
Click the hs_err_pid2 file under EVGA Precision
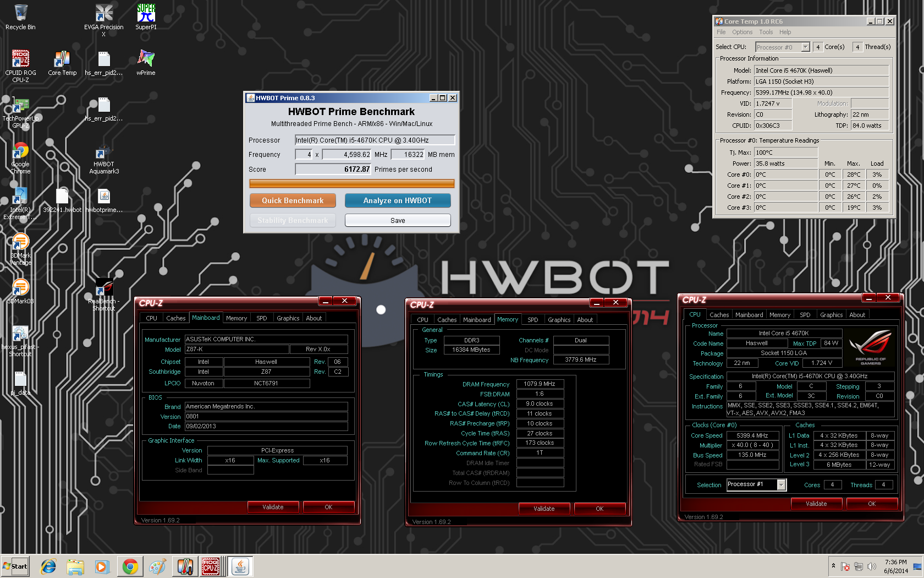(103, 62)
